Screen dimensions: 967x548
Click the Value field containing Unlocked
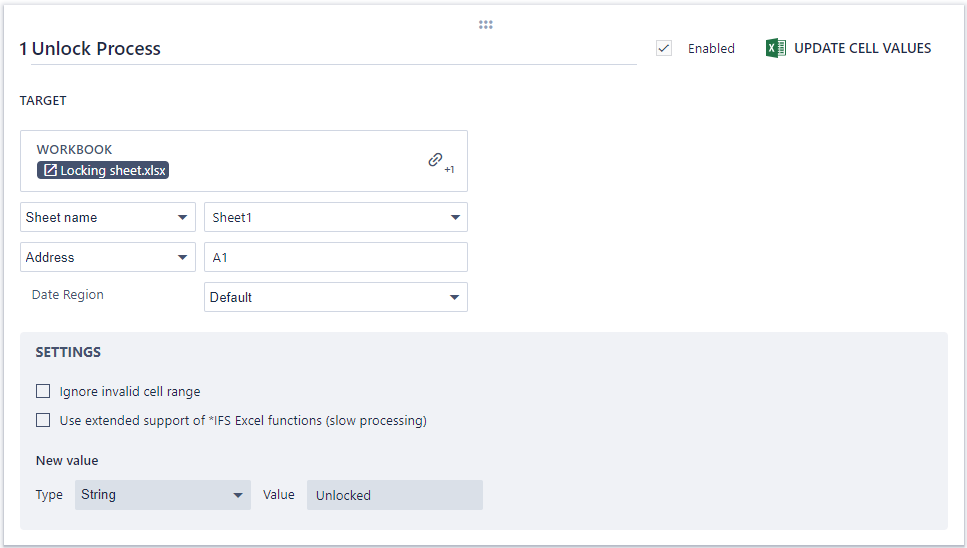(x=394, y=495)
